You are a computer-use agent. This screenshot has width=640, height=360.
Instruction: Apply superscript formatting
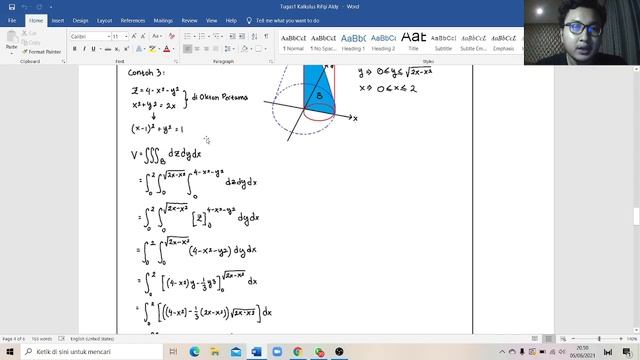tap(126, 49)
